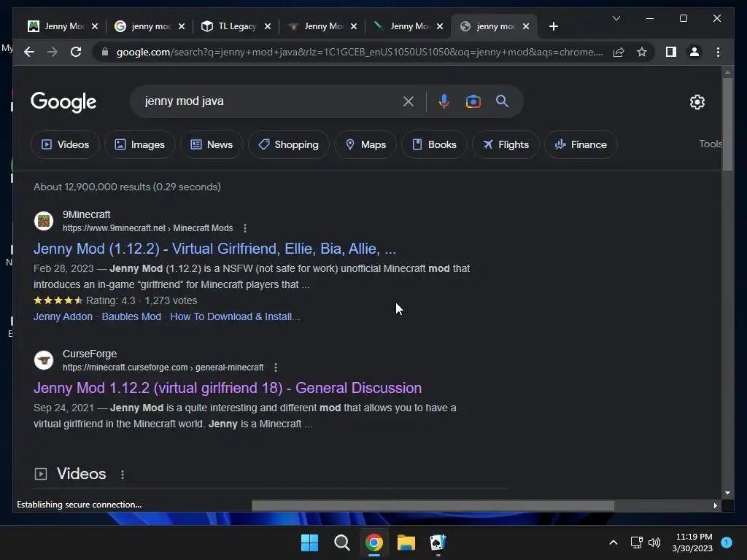Filter results by Videos
This screenshot has height=560, width=747.
(65, 145)
